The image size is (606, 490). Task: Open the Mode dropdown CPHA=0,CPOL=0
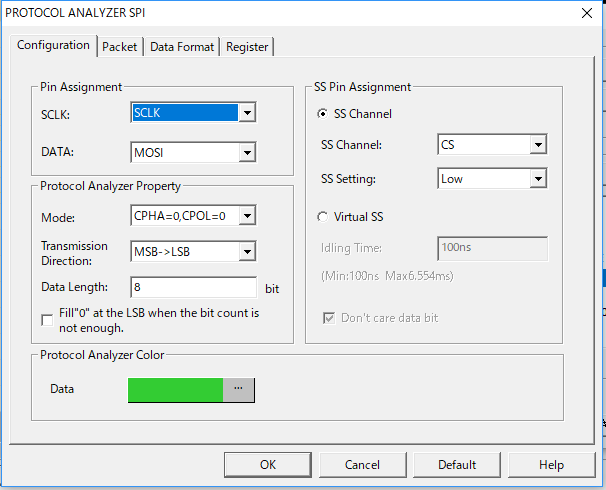247,216
